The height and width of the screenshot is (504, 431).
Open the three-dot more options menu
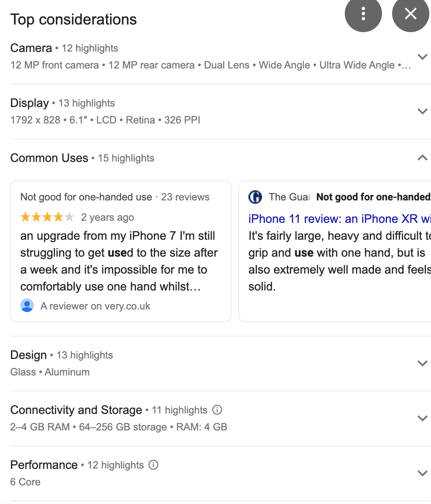(363, 14)
